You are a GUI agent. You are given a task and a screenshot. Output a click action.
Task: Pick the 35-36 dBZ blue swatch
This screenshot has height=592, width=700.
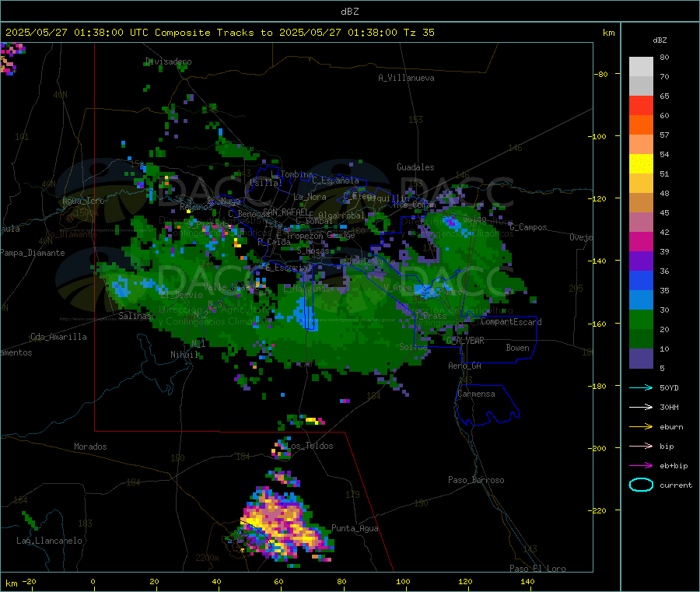641,280
